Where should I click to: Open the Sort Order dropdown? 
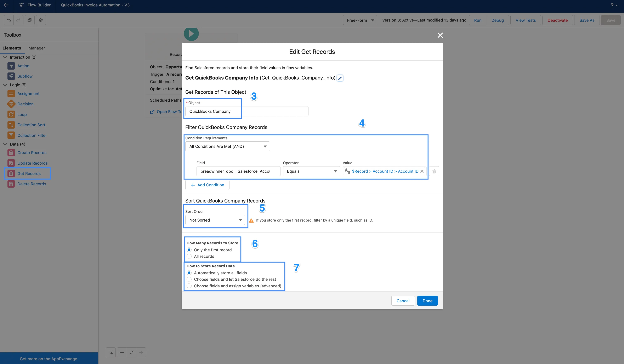coord(215,220)
